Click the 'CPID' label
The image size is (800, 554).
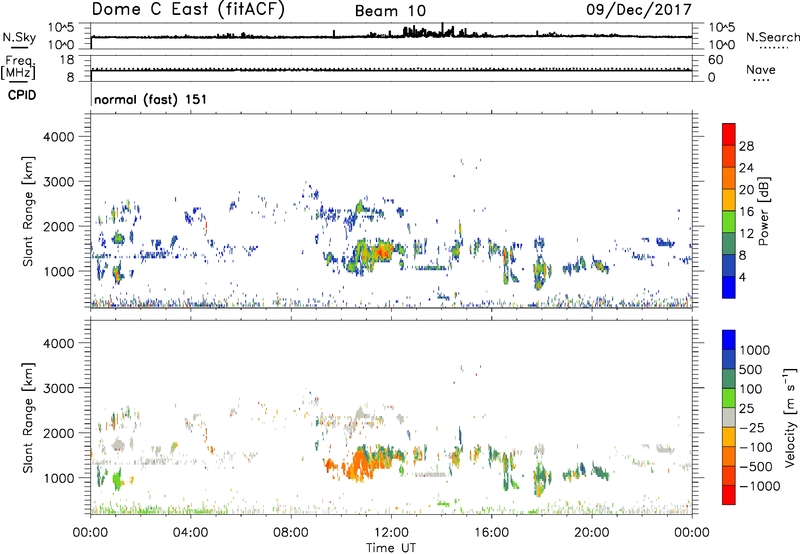click(x=22, y=95)
